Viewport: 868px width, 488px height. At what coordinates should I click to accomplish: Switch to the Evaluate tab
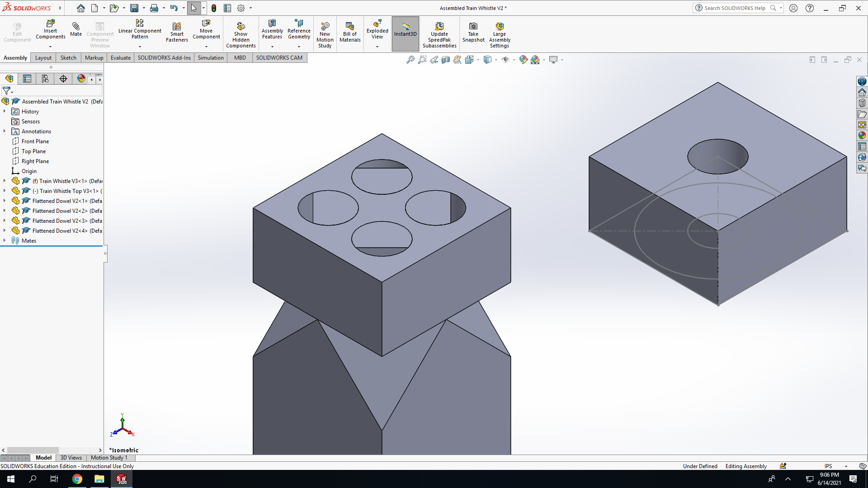coord(121,58)
